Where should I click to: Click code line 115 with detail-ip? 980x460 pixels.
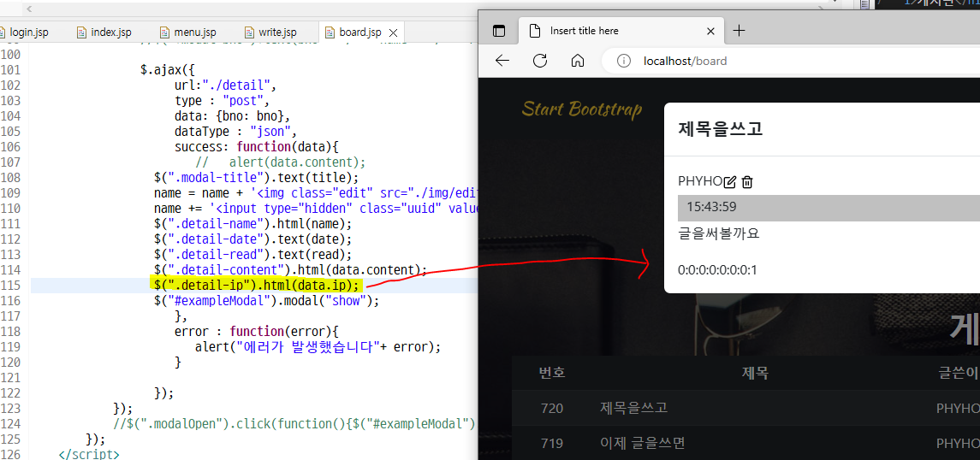(x=256, y=286)
